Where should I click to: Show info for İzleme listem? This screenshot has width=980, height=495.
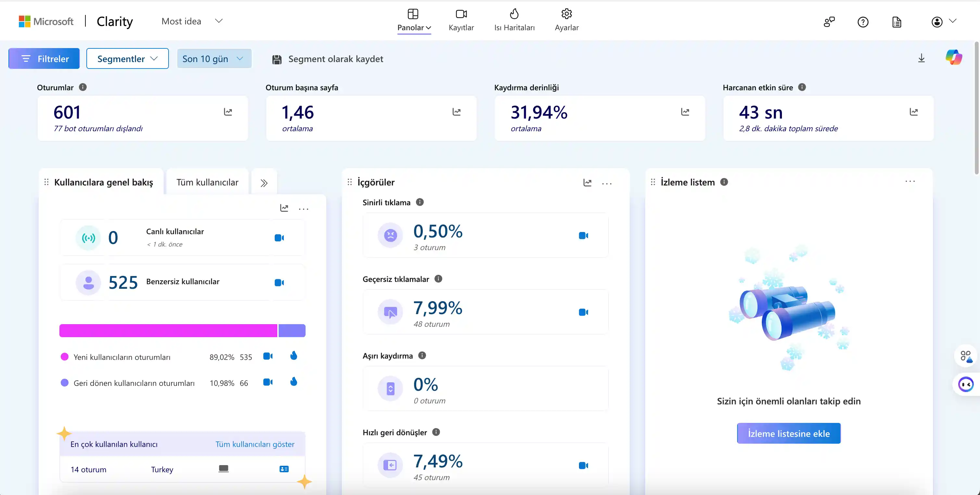pyautogui.click(x=724, y=182)
